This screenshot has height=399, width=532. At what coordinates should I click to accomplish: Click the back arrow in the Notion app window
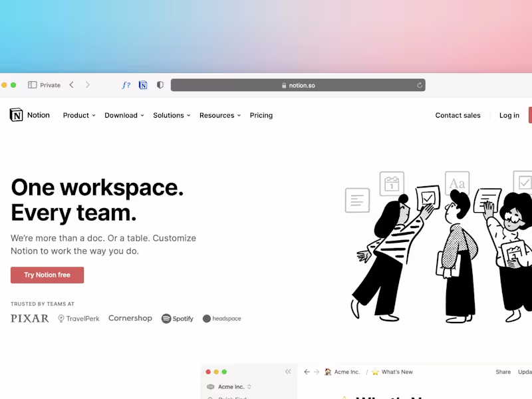point(307,372)
